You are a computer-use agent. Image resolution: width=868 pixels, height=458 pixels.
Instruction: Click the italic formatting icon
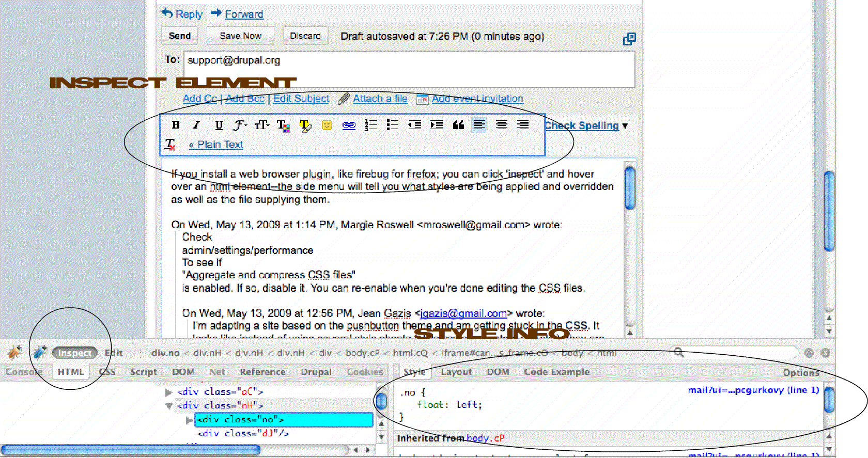[196, 125]
